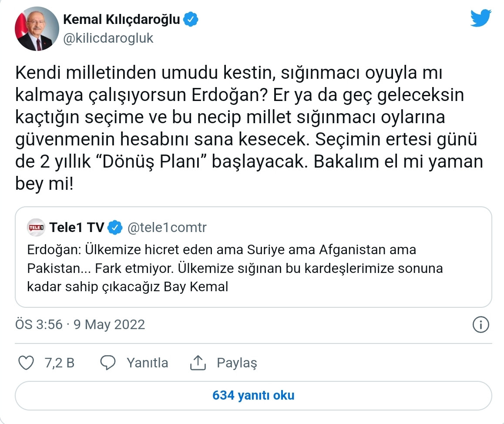Click the heart icon to like the tweet
The width and height of the screenshot is (504, 424).
tap(27, 362)
